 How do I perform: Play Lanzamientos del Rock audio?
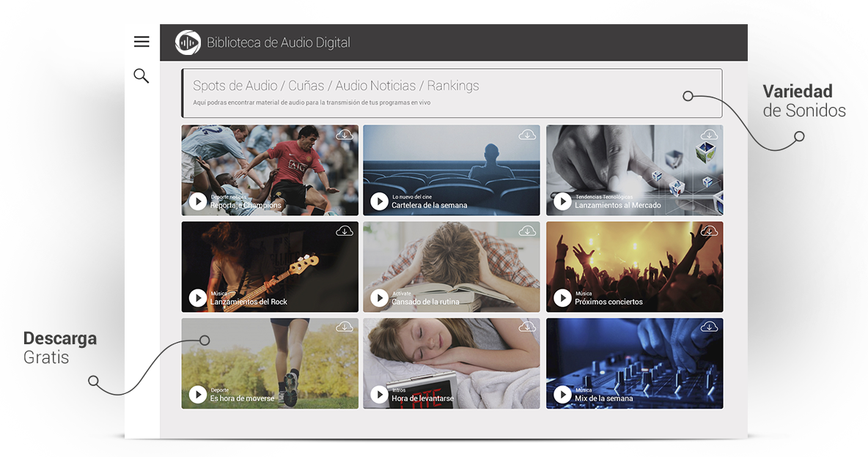click(x=198, y=298)
